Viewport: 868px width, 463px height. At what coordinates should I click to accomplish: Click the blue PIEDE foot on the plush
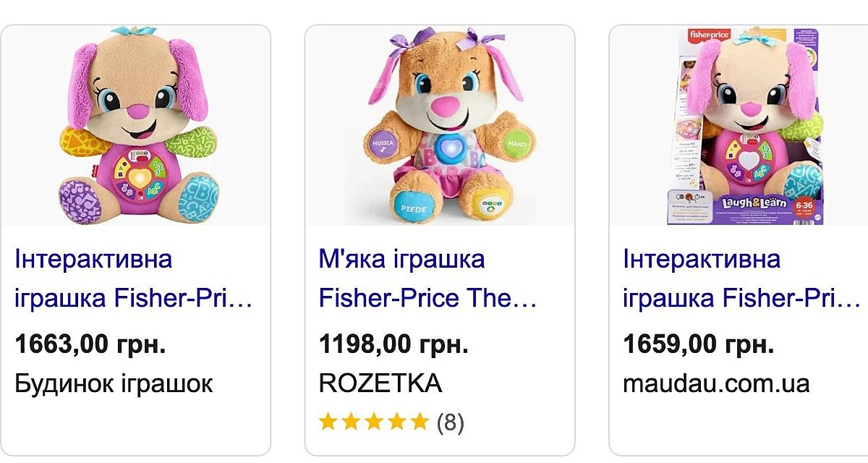pyautogui.click(x=411, y=205)
